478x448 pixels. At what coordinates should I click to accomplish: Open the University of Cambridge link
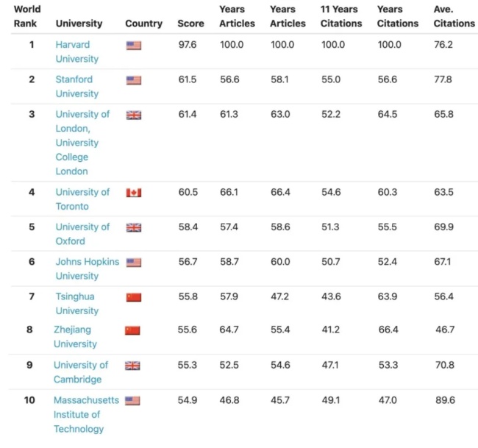coord(80,372)
